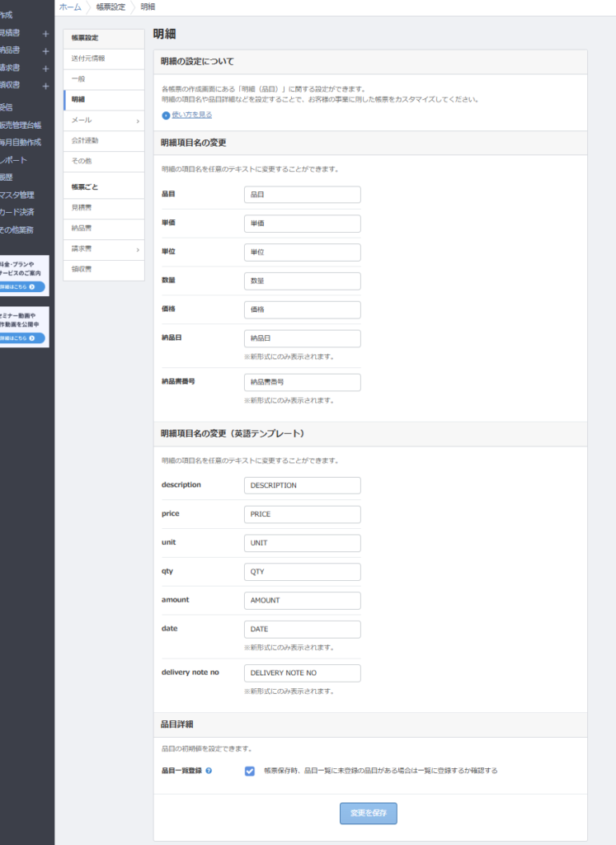Select 会計連動 in the settings menu
Image resolution: width=616 pixels, height=845 pixels.
coord(85,141)
